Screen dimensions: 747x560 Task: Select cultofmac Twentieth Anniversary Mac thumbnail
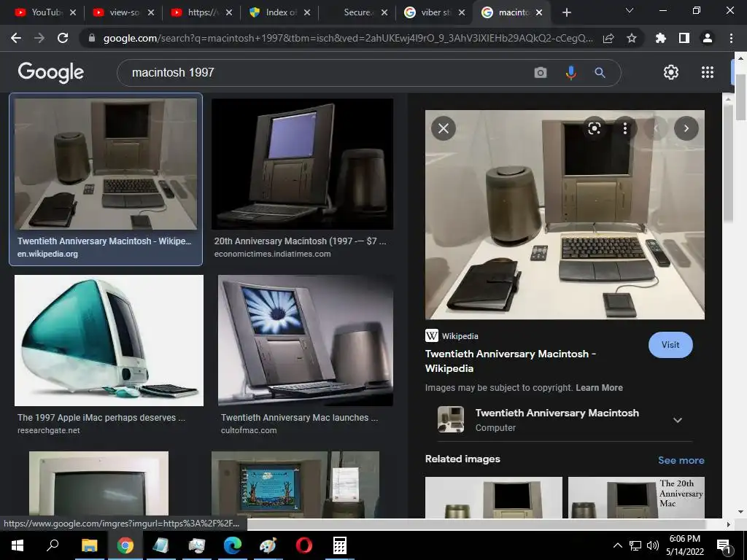point(306,341)
